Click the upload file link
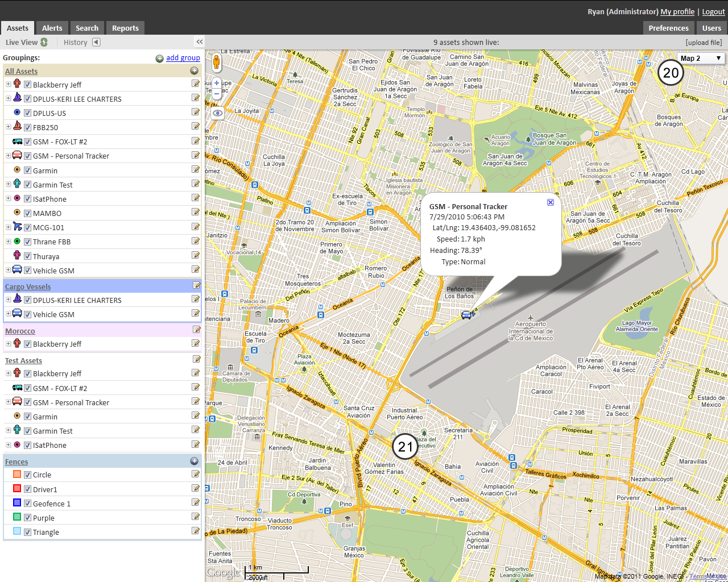The image size is (728, 582). (703, 41)
